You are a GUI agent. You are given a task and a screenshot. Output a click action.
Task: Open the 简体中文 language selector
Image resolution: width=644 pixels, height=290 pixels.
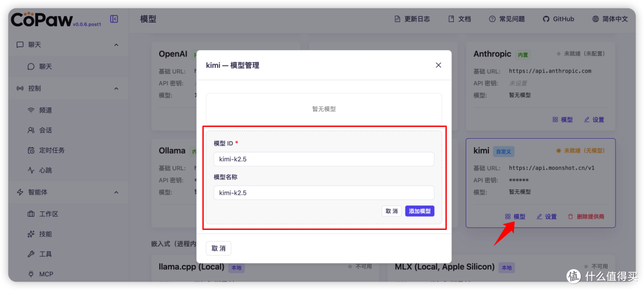point(610,19)
